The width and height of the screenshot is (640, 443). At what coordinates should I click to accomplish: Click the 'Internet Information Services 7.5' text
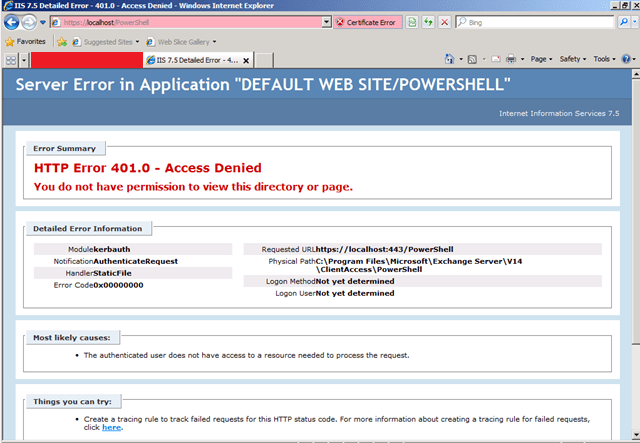point(559,114)
